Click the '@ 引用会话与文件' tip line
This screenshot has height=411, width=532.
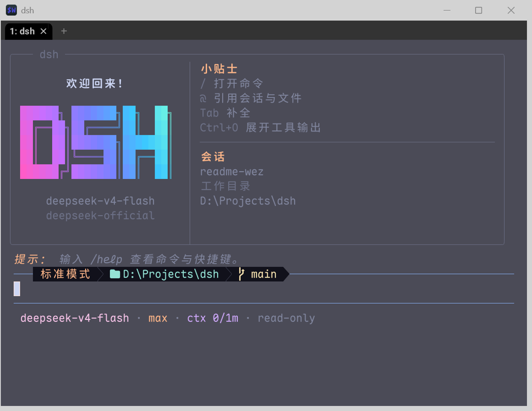click(251, 98)
